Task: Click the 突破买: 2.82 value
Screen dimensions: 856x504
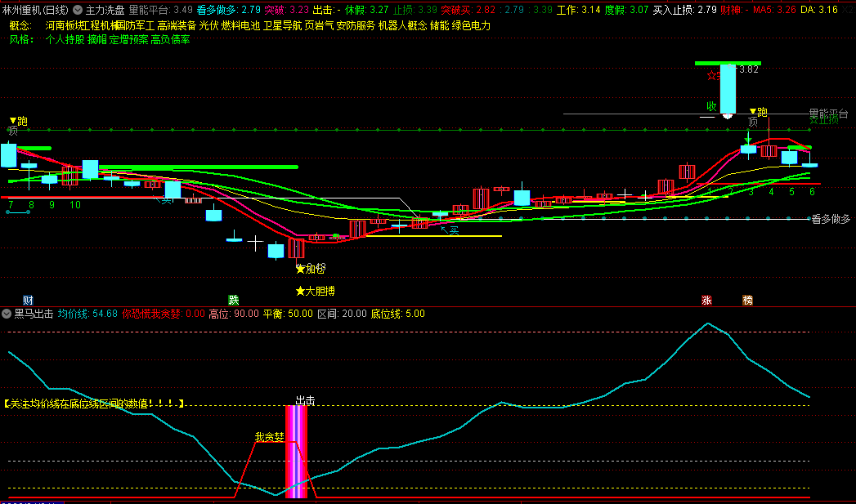Action: pyautogui.click(x=468, y=10)
